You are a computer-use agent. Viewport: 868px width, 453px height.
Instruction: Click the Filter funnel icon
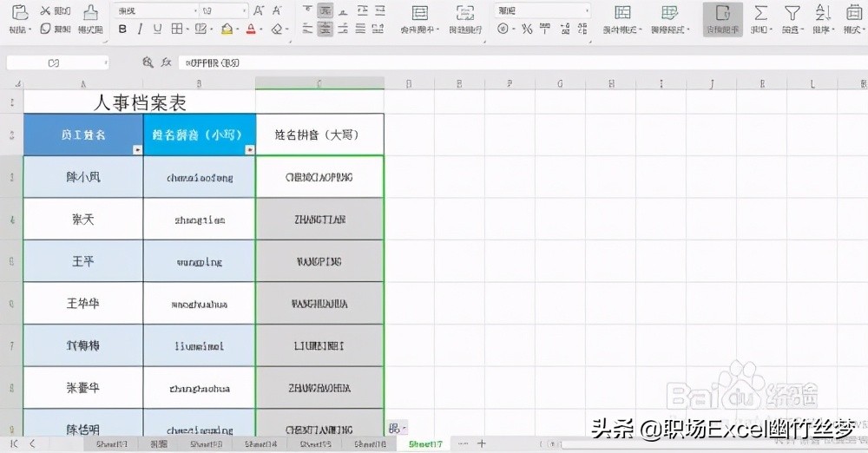792,13
